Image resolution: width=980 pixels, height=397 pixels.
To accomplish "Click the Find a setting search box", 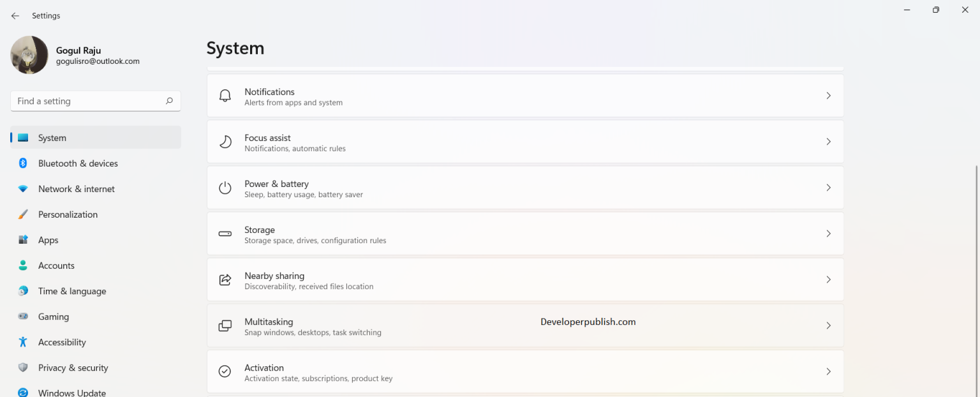I will tap(88, 101).
